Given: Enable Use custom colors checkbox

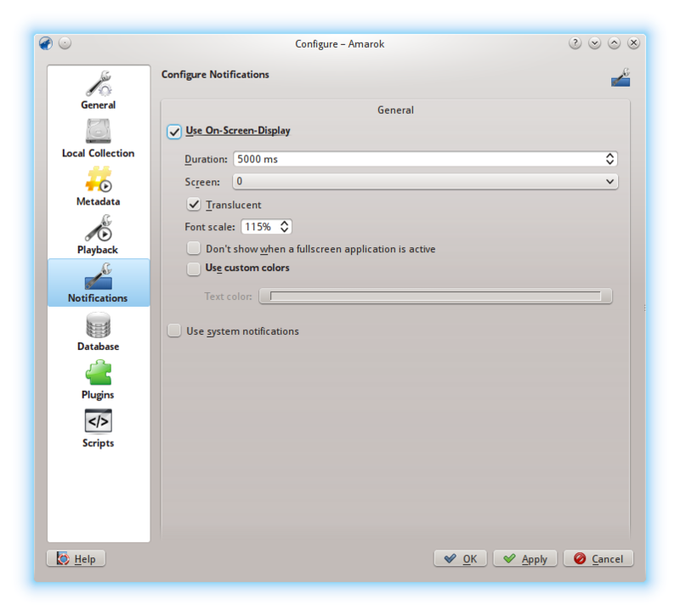Looking at the screenshot, I should click(194, 268).
